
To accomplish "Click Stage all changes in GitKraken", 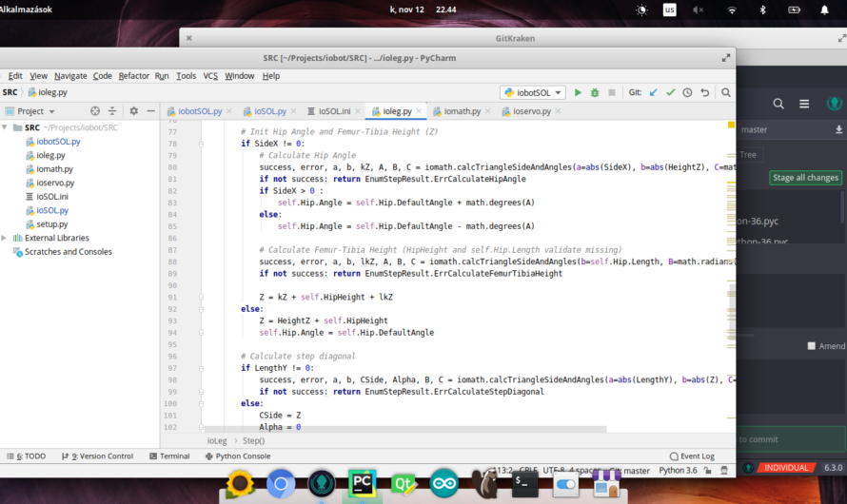I will click(x=805, y=178).
